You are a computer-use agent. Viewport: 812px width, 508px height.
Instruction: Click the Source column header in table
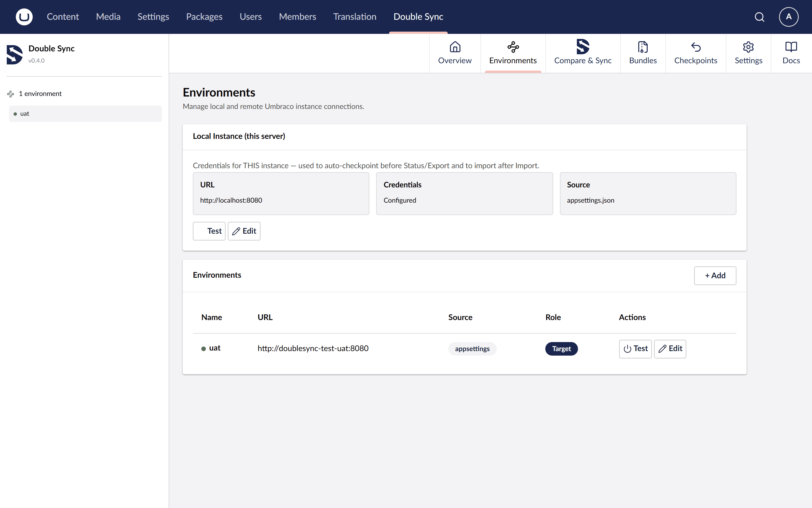(460, 317)
